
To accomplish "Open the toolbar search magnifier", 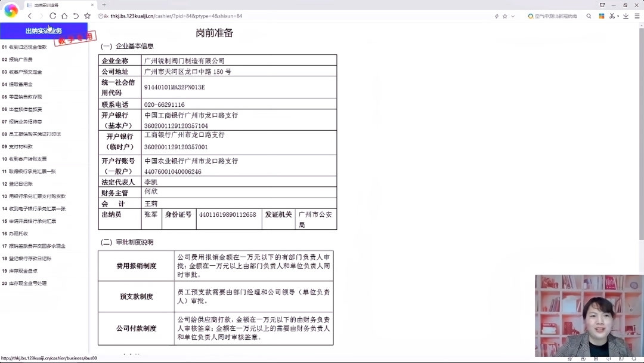I will coord(588,16).
